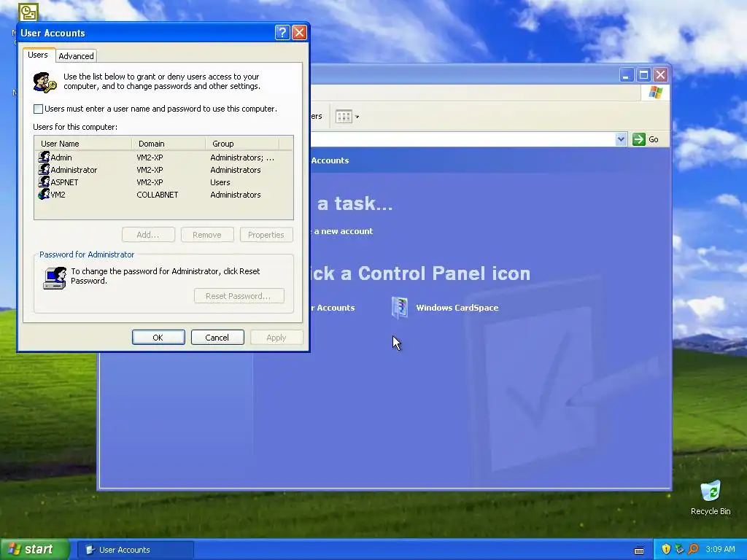Maximize the background Control Panel window
Viewport: 747px width, 560px height.
tap(643, 75)
